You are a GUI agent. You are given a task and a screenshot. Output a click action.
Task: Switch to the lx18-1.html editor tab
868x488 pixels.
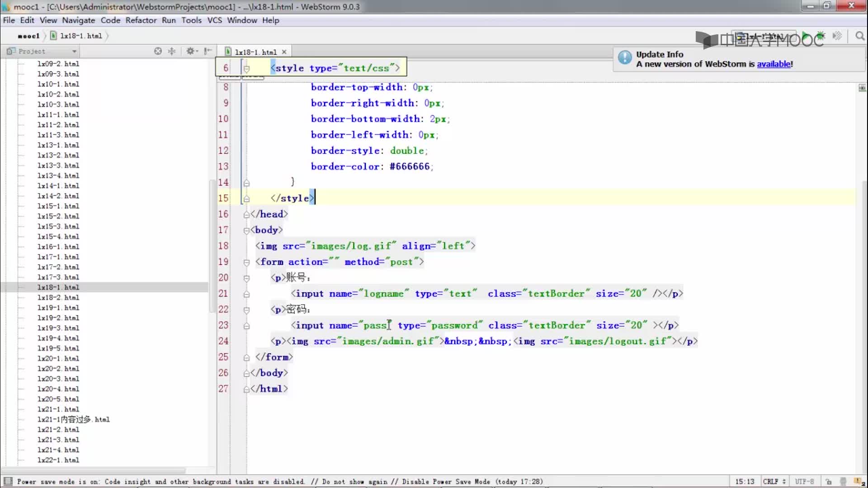255,52
